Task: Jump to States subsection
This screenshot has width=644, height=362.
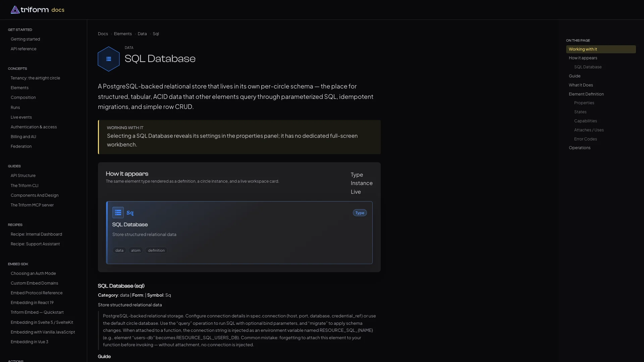Action: (580, 112)
